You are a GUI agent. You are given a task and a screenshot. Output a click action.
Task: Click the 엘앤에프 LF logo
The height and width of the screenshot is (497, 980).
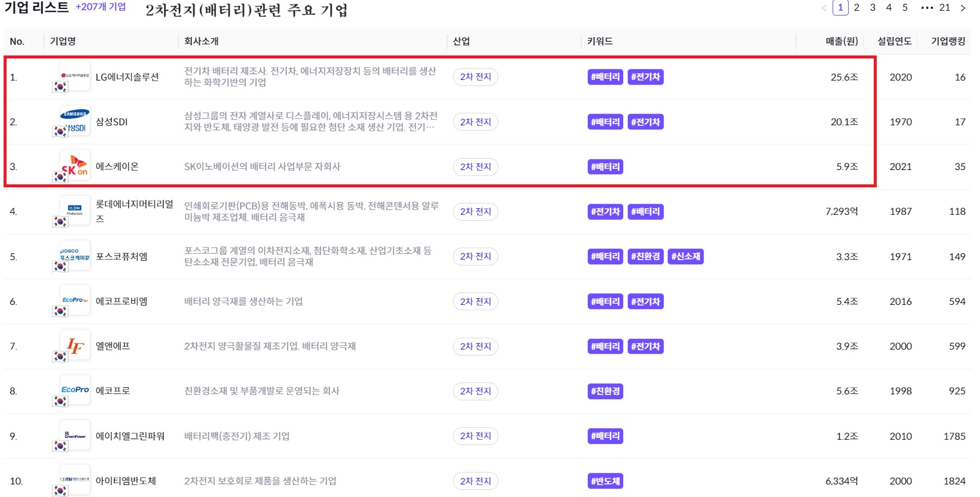75,345
